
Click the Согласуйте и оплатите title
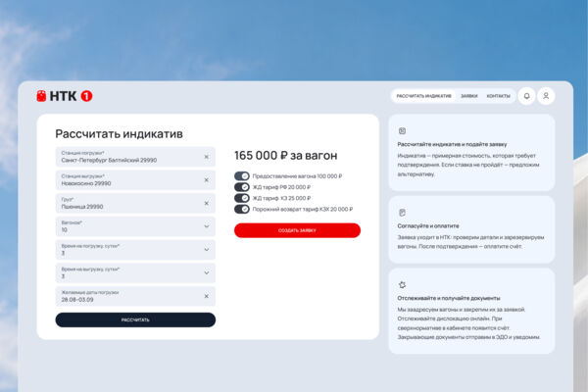click(428, 225)
